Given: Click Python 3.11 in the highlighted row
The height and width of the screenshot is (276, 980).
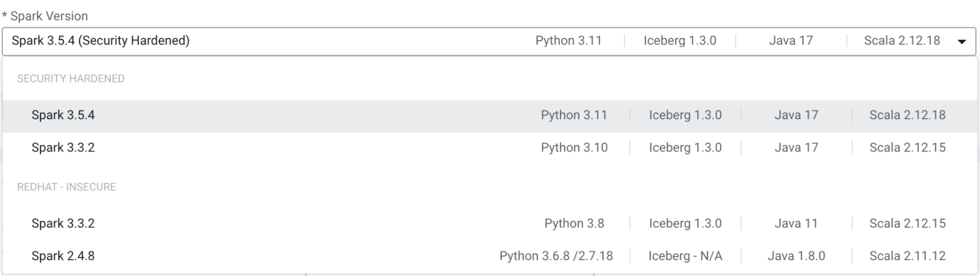Looking at the screenshot, I should (x=574, y=115).
